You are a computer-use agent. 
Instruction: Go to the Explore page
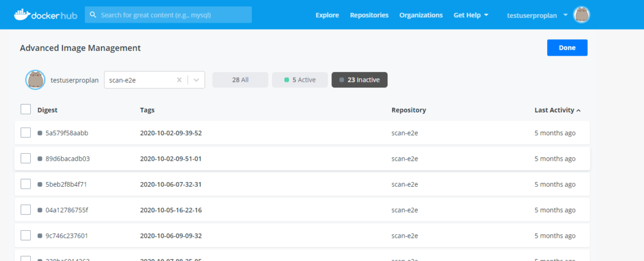[327, 15]
